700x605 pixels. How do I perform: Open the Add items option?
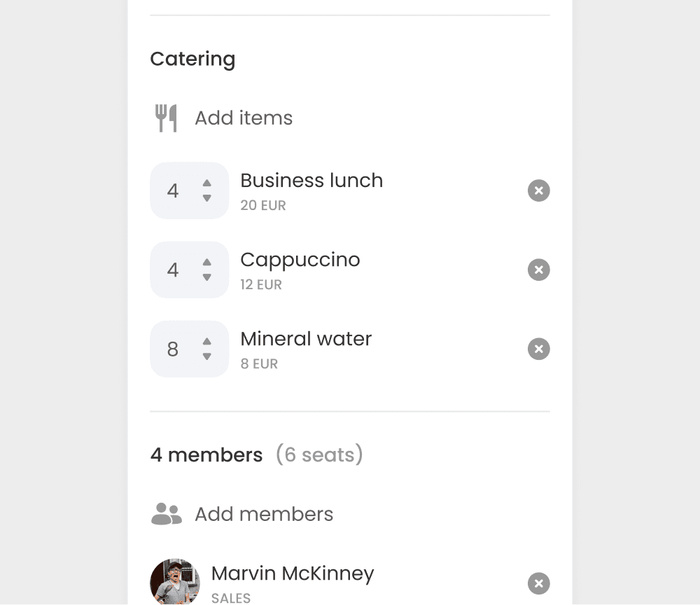(244, 118)
